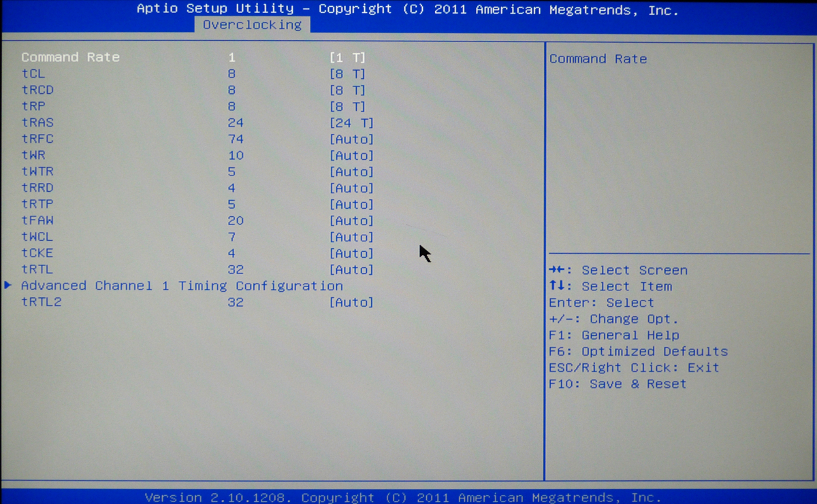
Task: Select the tRRD row label
Action: click(37, 188)
